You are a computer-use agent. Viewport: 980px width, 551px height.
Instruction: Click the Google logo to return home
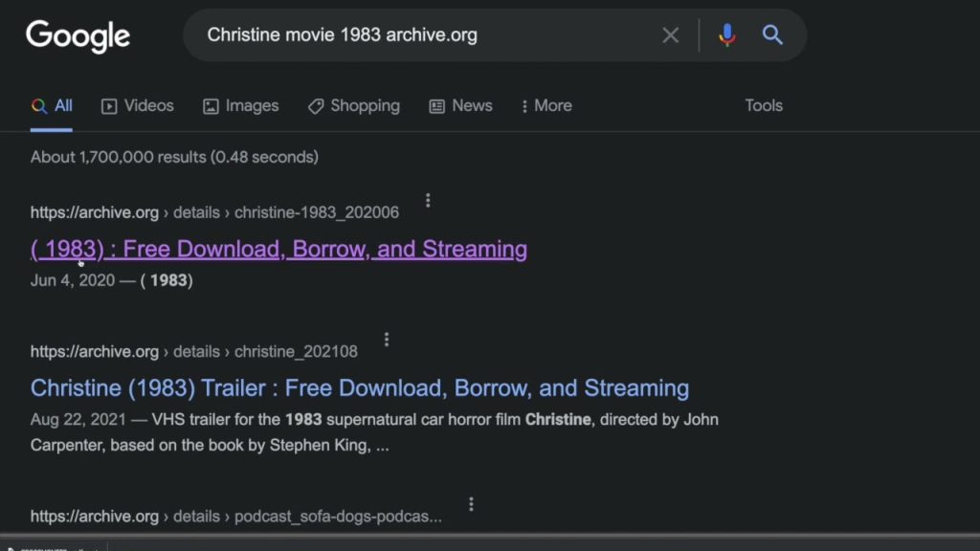[78, 35]
